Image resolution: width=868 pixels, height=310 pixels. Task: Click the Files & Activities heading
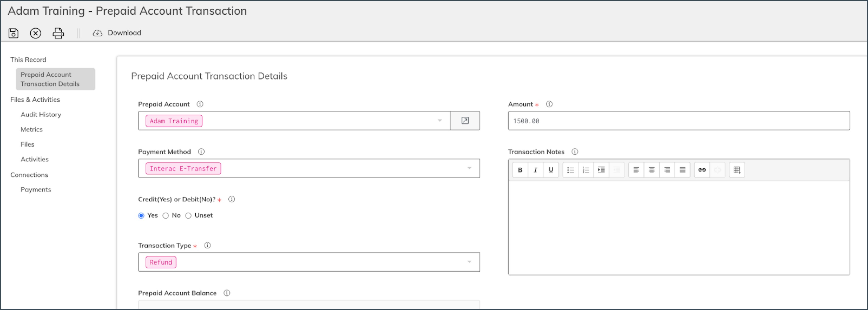35,99
